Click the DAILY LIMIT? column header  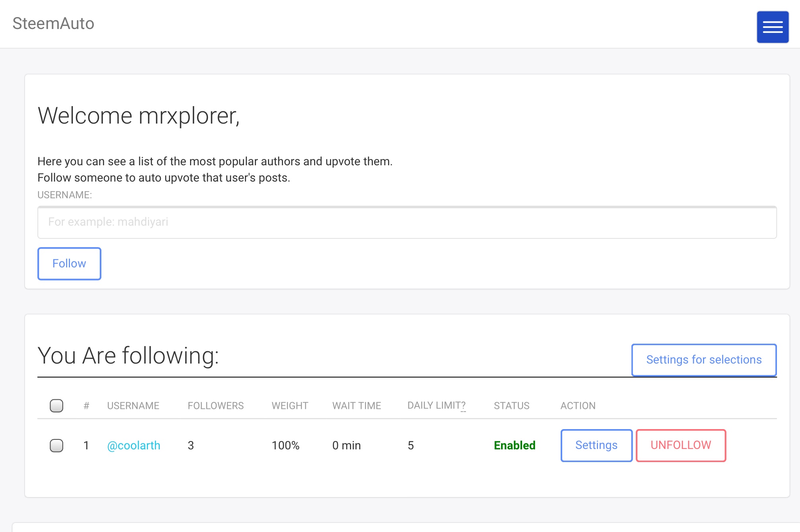tap(436, 406)
